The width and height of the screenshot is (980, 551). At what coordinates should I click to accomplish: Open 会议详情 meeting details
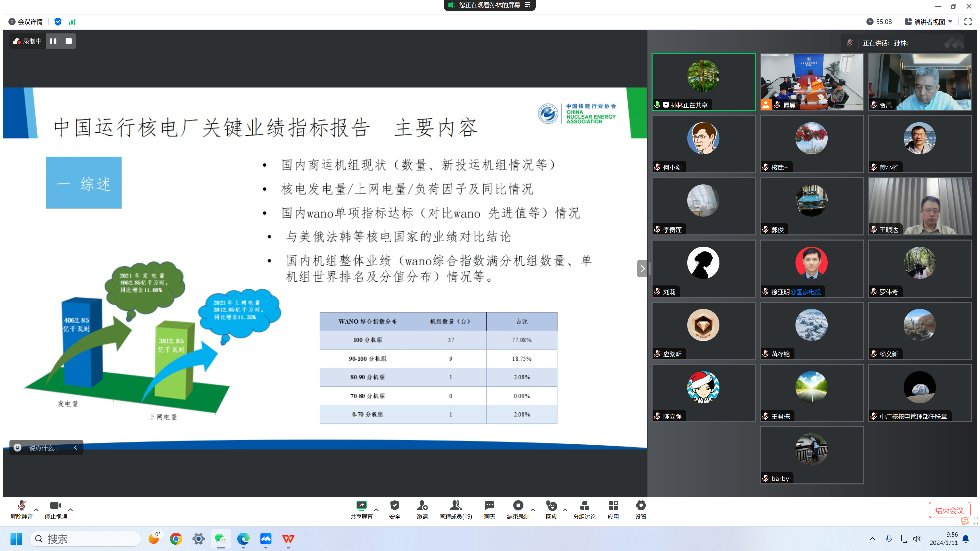click(x=26, y=22)
